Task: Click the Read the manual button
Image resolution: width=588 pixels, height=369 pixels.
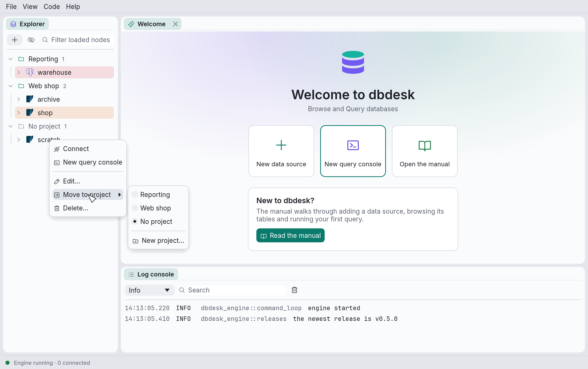Action: click(290, 235)
